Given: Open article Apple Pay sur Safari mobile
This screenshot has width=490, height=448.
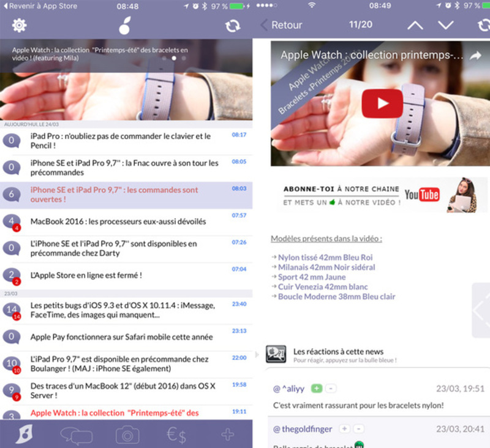Looking at the screenshot, I should 126,337.
